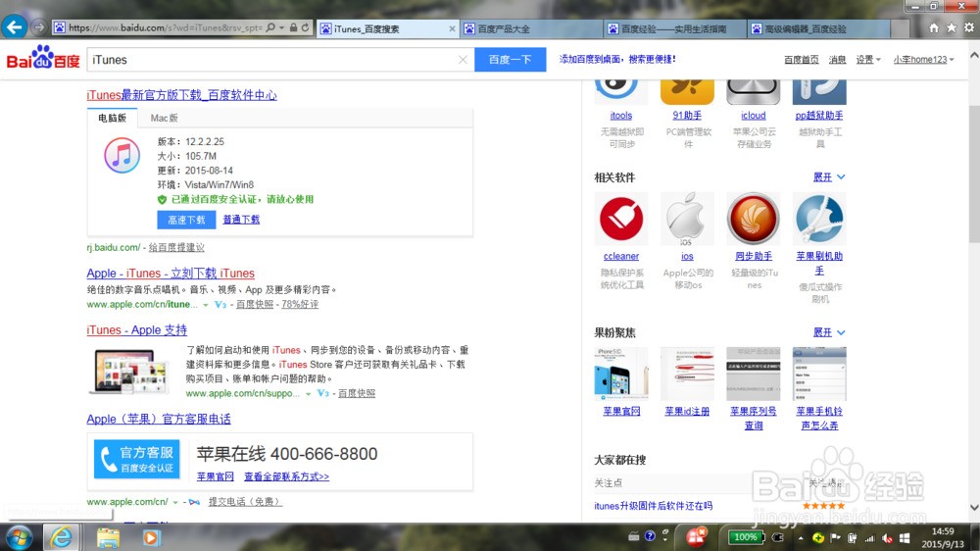Click the 高速下载 button
Viewport: 980px width, 551px height.
click(x=186, y=220)
